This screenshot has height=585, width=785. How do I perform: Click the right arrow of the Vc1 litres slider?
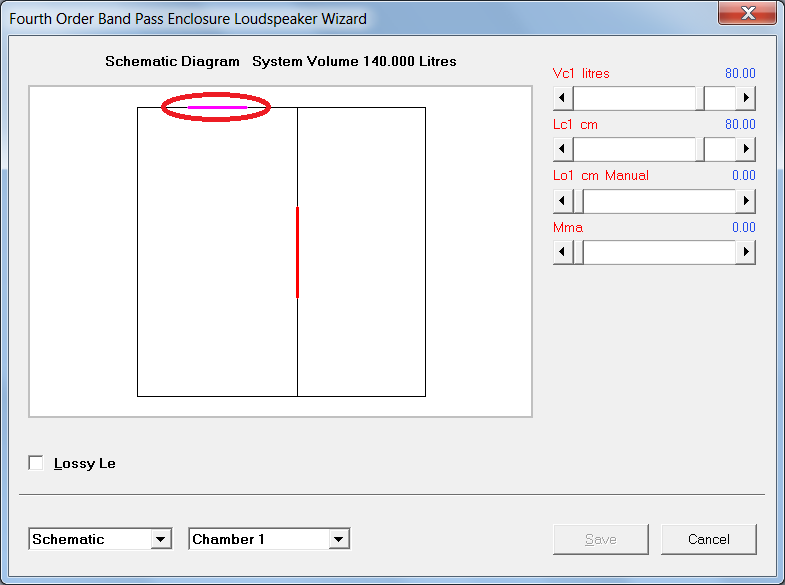[745, 98]
